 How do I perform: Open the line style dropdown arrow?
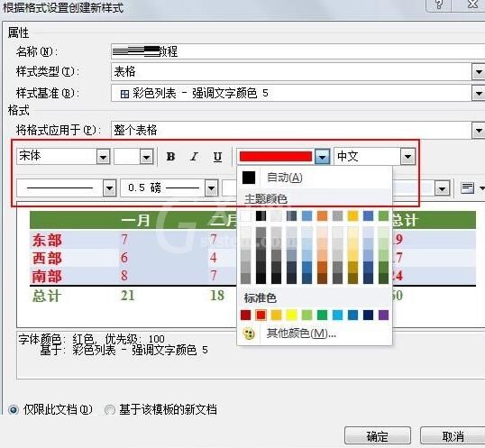click(x=109, y=188)
